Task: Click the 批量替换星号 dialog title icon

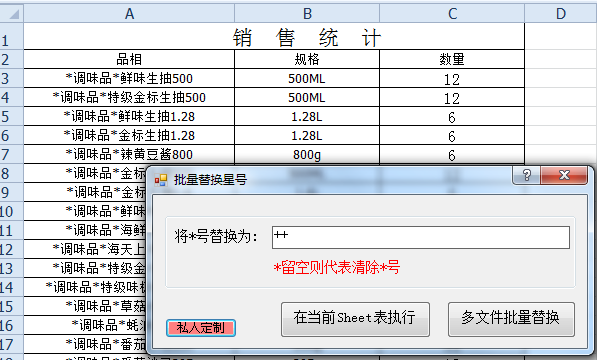Action: pos(161,180)
